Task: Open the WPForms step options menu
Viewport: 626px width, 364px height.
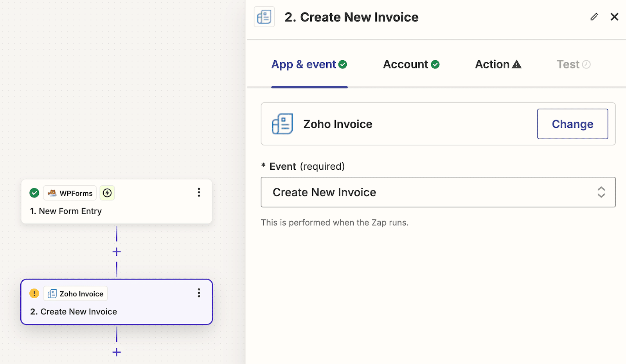Action: tap(199, 192)
